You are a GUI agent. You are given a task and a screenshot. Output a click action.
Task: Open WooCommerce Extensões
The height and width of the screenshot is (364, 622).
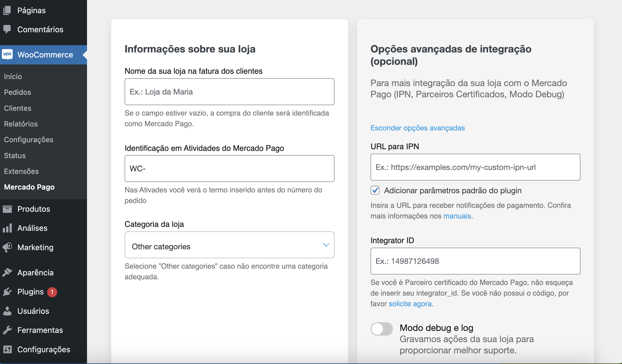tap(21, 171)
